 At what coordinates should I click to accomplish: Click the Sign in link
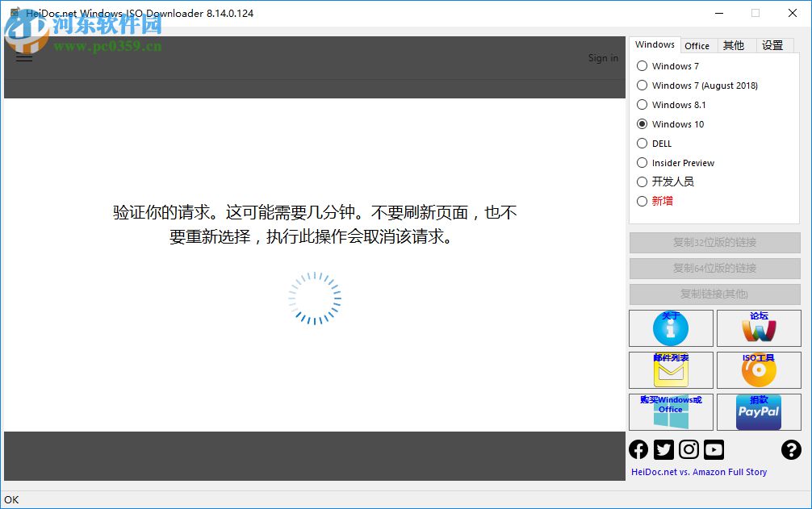[603, 57]
